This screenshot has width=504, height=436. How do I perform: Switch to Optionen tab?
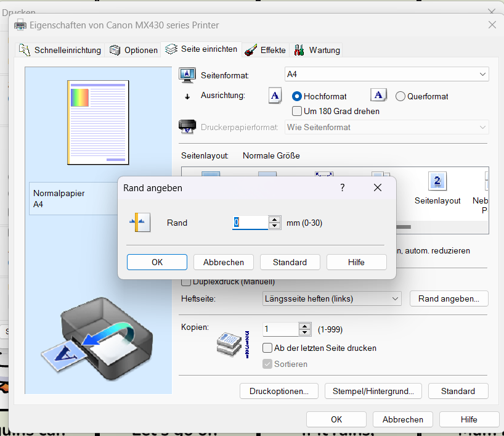coord(133,50)
